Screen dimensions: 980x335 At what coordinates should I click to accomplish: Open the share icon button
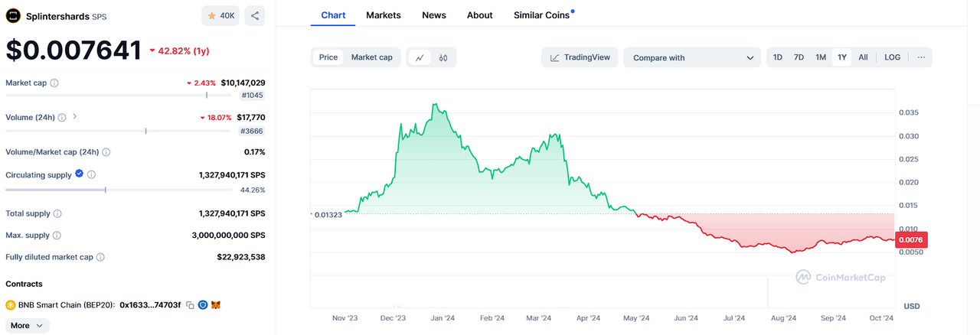click(255, 15)
